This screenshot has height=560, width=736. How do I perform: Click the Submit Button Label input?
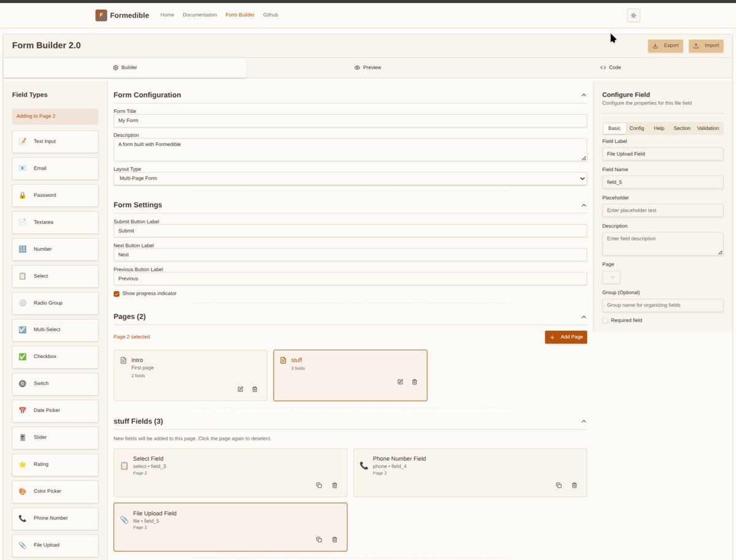[350, 231]
